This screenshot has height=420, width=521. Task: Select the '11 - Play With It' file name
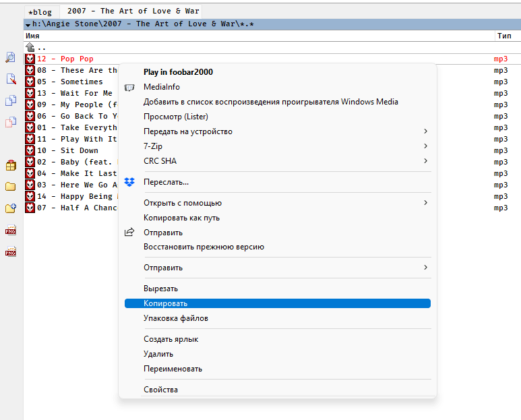click(77, 139)
